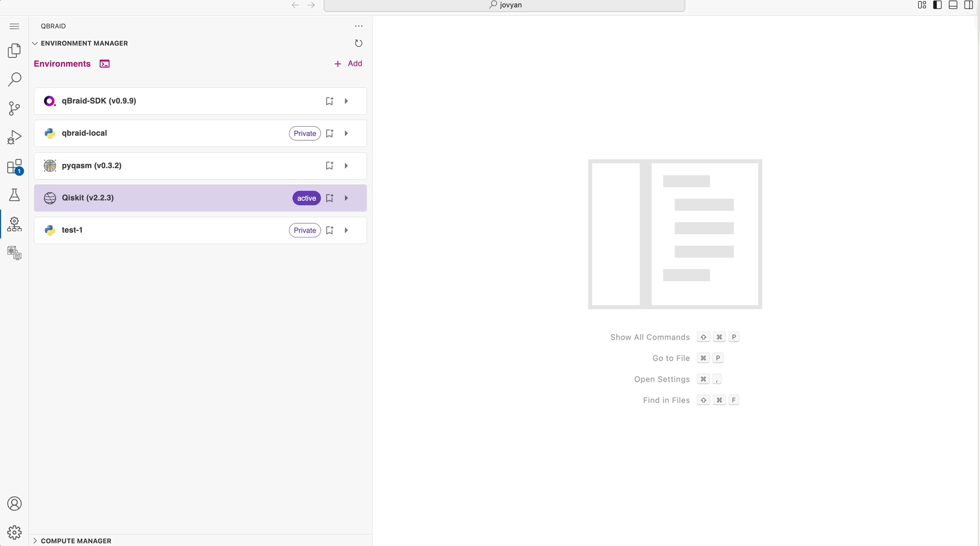Pin the qbraid-local environment
Image resolution: width=980 pixels, height=546 pixels.
(x=329, y=133)
